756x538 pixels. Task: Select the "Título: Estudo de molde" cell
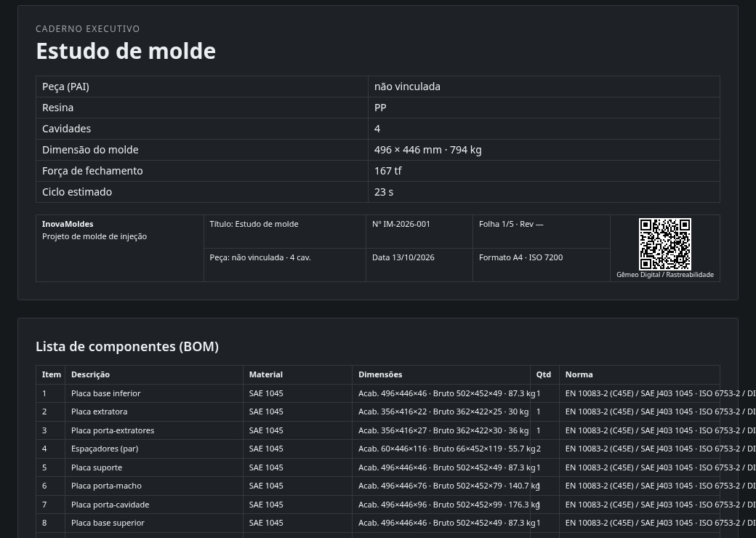pyautogui.click(x=285, y=231)
